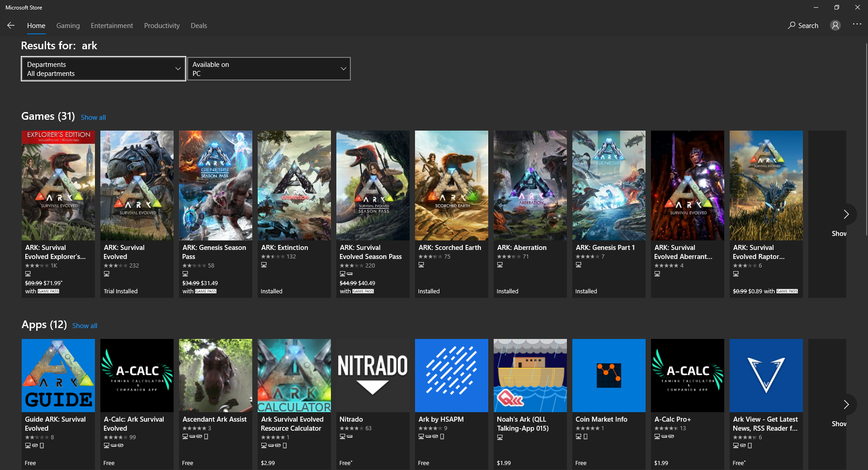Viewport: 868px width, 470px height.
Task: Open the Nitrado app icon
Action: pos(373,376)
